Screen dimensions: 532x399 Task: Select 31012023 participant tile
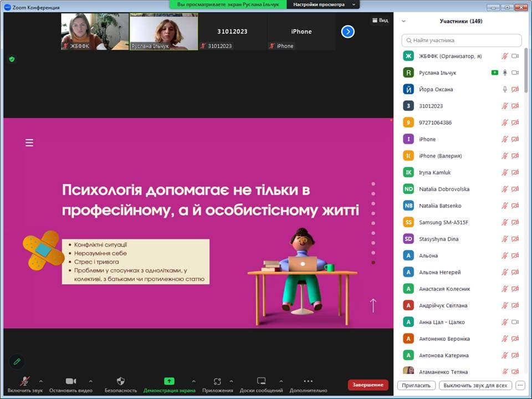click(232, 32)
